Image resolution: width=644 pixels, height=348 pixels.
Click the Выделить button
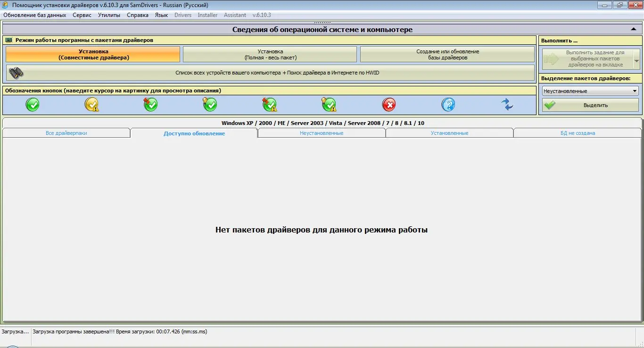590,105
